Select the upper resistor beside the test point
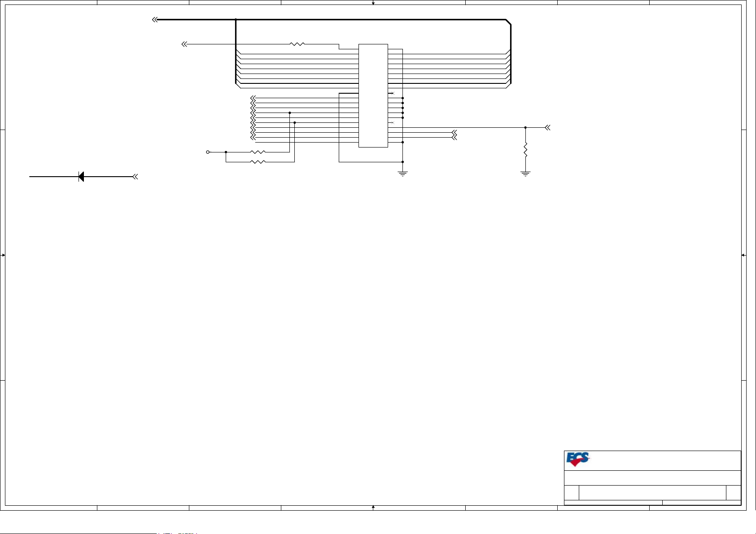The width and height of the screenshot is (756, 534). tap(258, 152)
